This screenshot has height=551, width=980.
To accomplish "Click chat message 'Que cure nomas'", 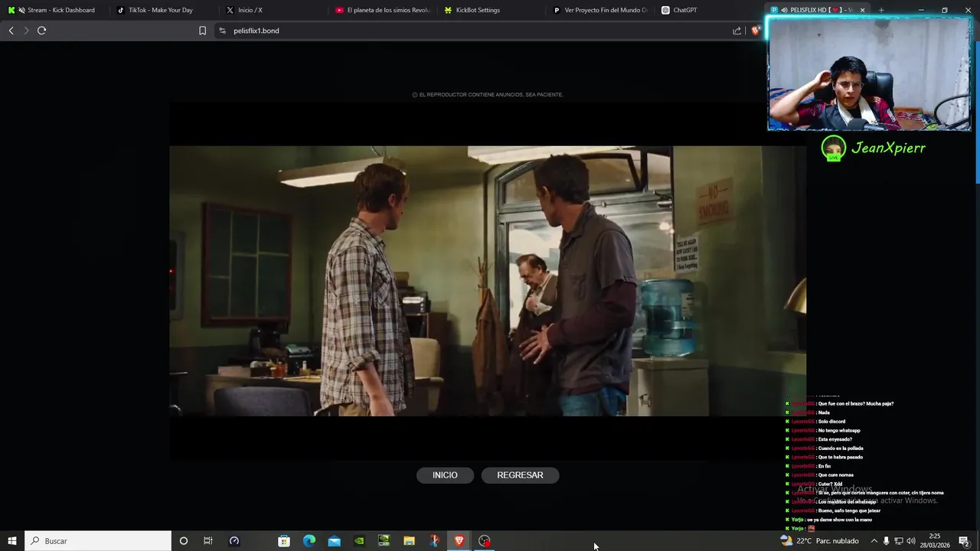I will click(x=835, y=475).
